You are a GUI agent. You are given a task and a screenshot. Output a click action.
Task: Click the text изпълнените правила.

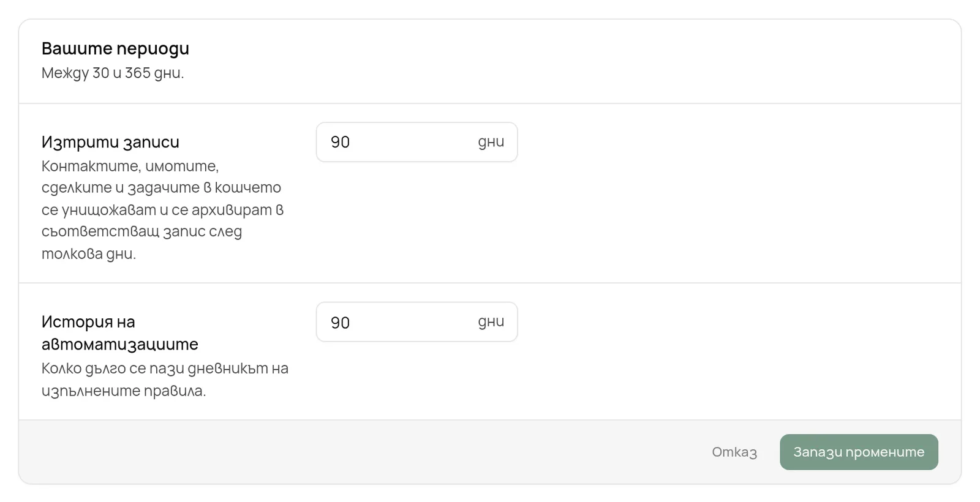tap(124, 391)
